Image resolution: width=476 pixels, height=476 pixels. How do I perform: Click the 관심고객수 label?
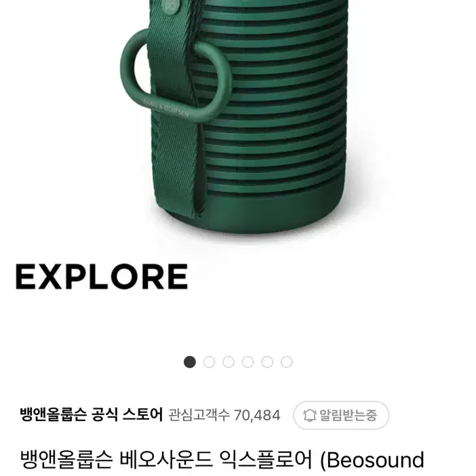tap(199, 415)
